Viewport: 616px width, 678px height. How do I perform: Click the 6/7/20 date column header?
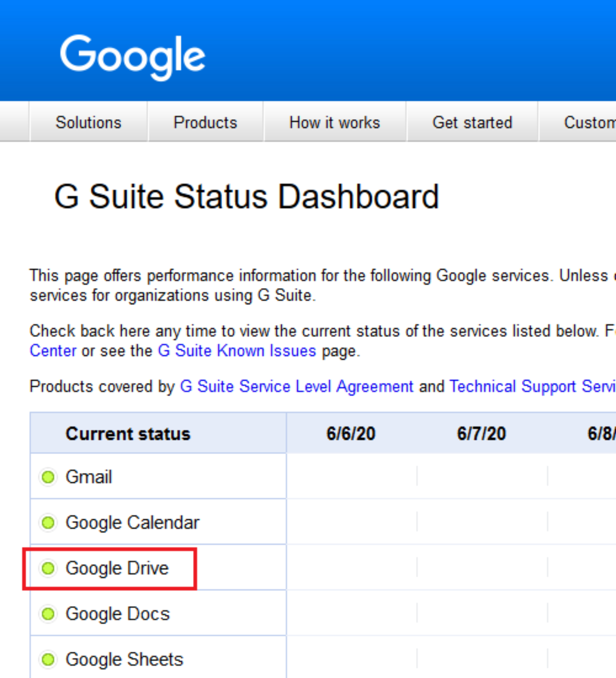(x=482, y=434)
